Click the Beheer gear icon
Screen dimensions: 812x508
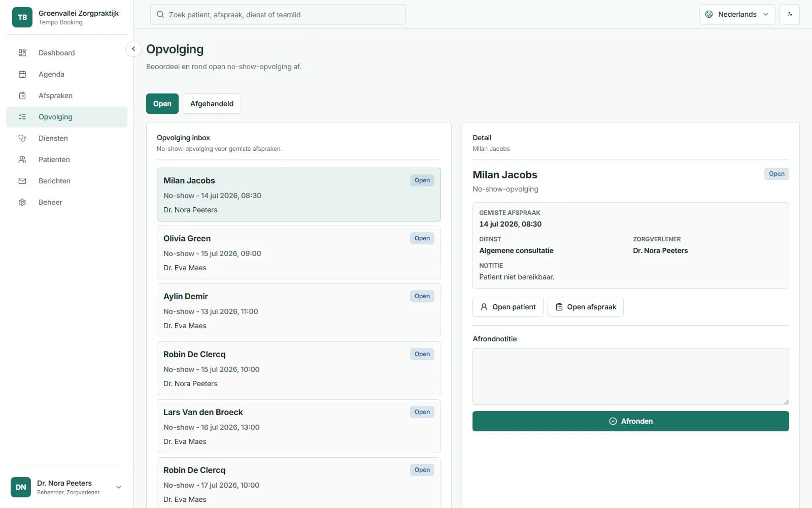pos(22,202)
